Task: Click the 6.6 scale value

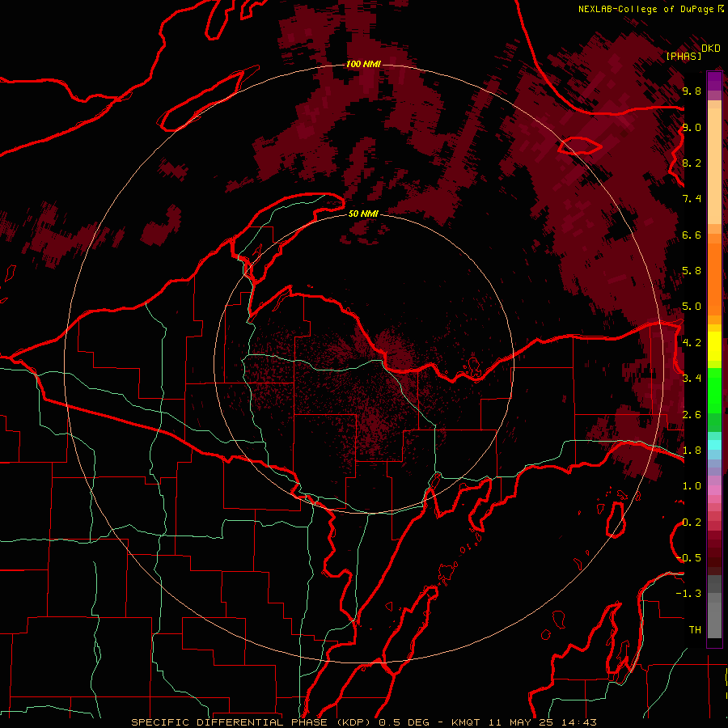Action: (692, 235)
